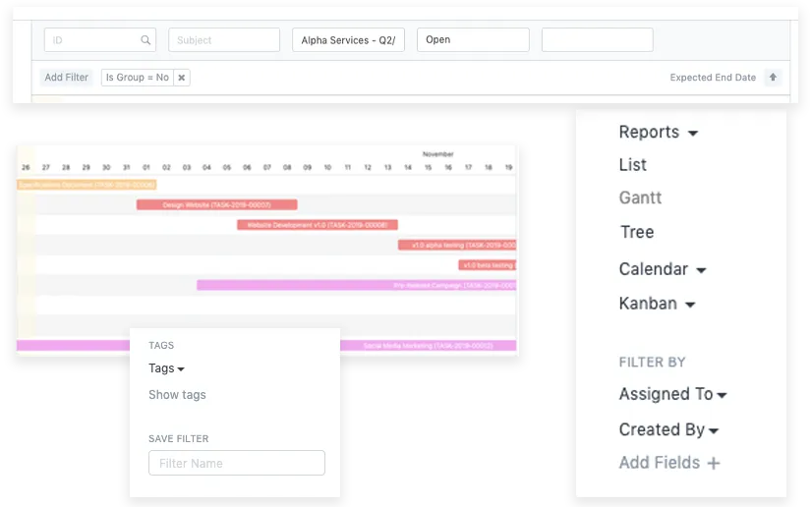
Task: Toggle sort direction arrow button
Action: [774, 78]
